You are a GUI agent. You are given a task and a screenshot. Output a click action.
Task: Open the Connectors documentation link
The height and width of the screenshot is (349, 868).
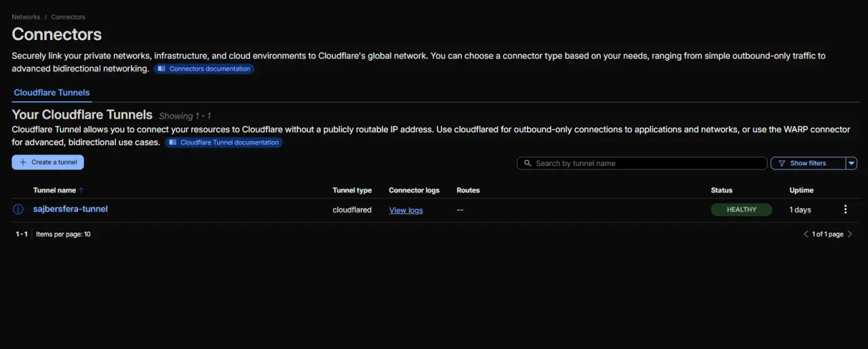(203, 69)
